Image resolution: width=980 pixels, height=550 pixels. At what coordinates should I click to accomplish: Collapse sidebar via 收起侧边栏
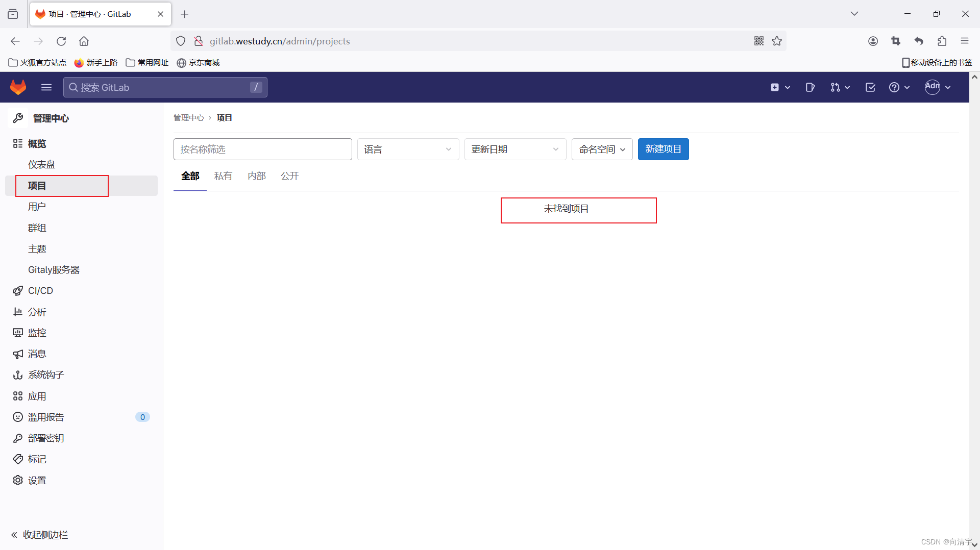click(39, 535)
